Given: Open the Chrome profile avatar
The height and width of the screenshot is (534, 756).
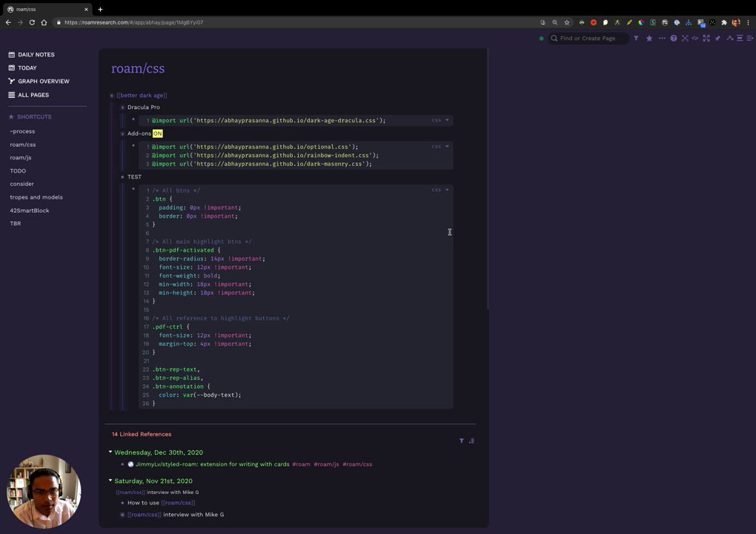Looking at the screenshot, I should (x=736, y=22).
